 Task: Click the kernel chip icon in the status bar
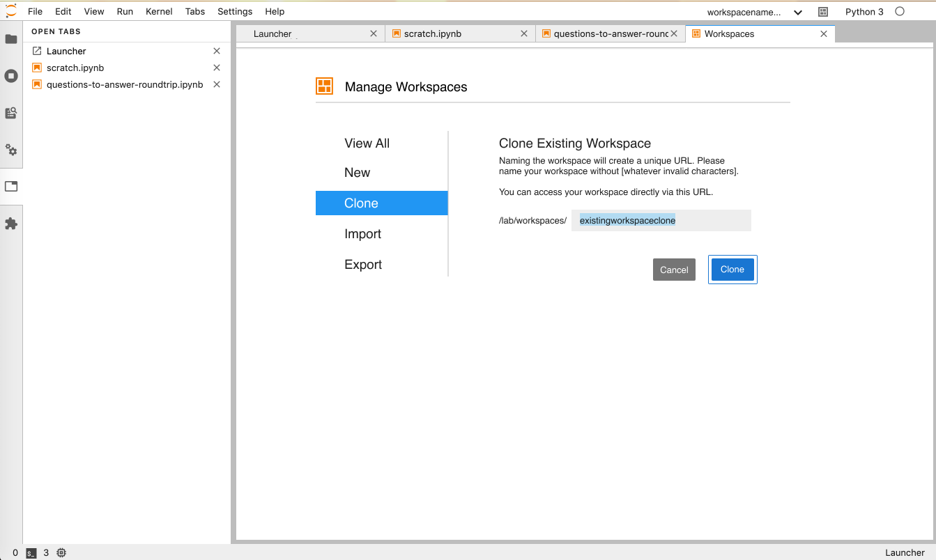61,553
